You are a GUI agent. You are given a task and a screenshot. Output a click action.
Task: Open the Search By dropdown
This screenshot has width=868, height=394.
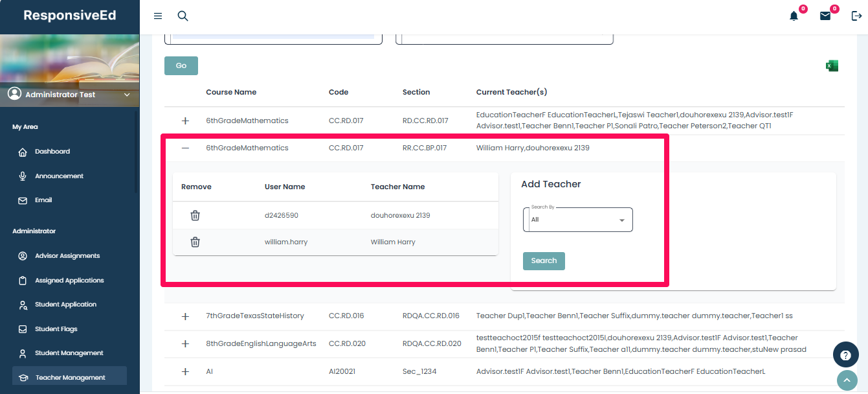pos(577,220)
